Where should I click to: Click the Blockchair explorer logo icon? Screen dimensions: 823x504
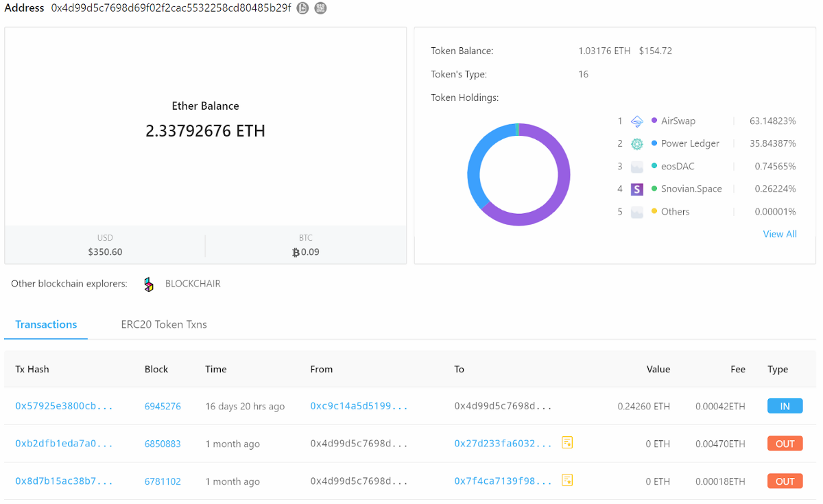tap(149, 284)
